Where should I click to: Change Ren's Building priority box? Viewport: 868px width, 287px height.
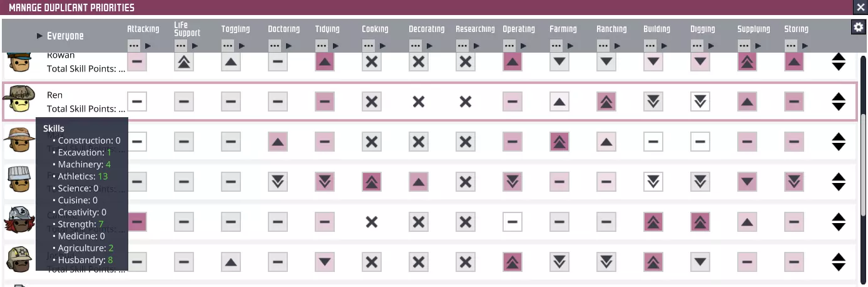(x=653, y=102)
